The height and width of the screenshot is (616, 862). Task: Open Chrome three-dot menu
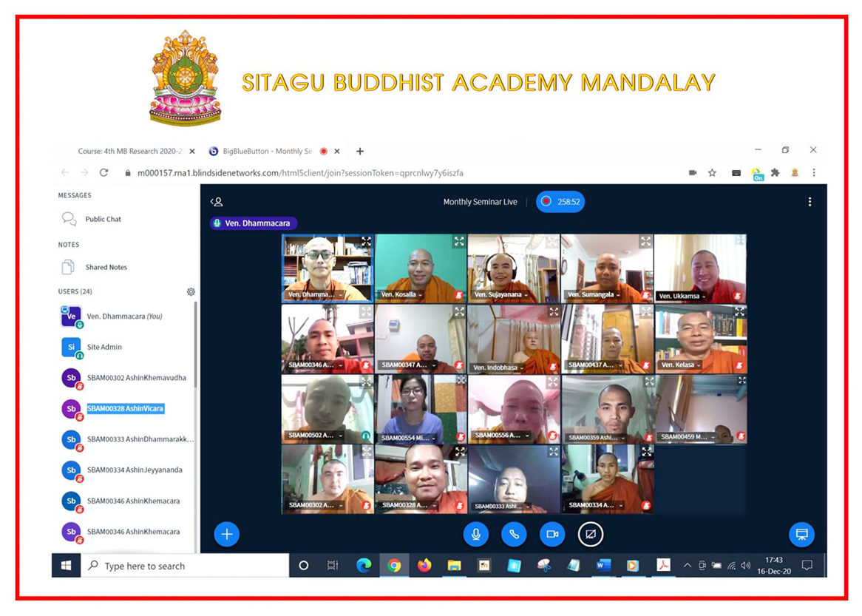tap(814, 173)
